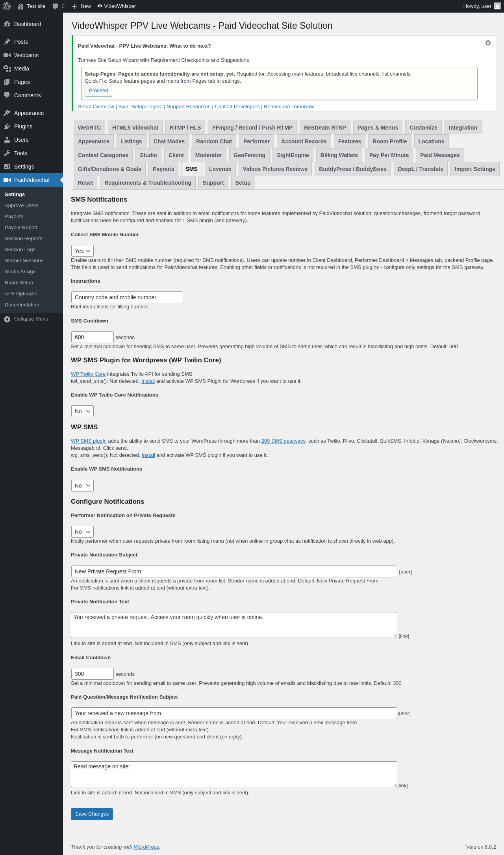Click the Plugins plug icon

(7, 126)
